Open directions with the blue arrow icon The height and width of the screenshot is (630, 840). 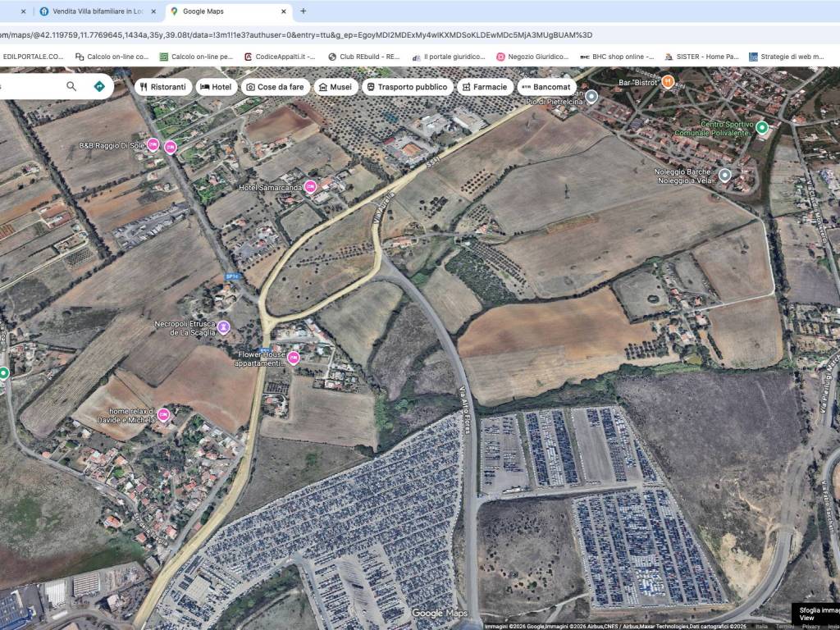99,86
